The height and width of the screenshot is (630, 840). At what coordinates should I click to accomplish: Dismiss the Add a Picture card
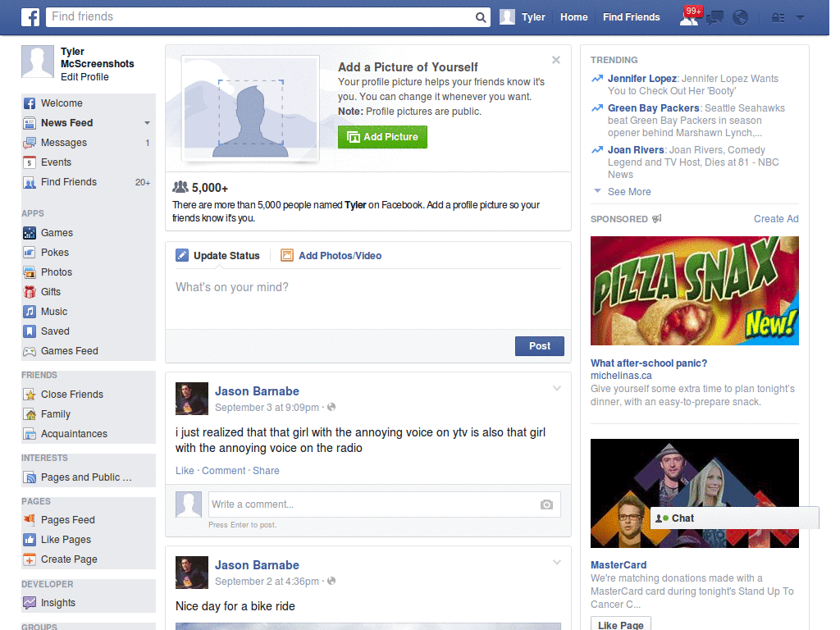556,60
